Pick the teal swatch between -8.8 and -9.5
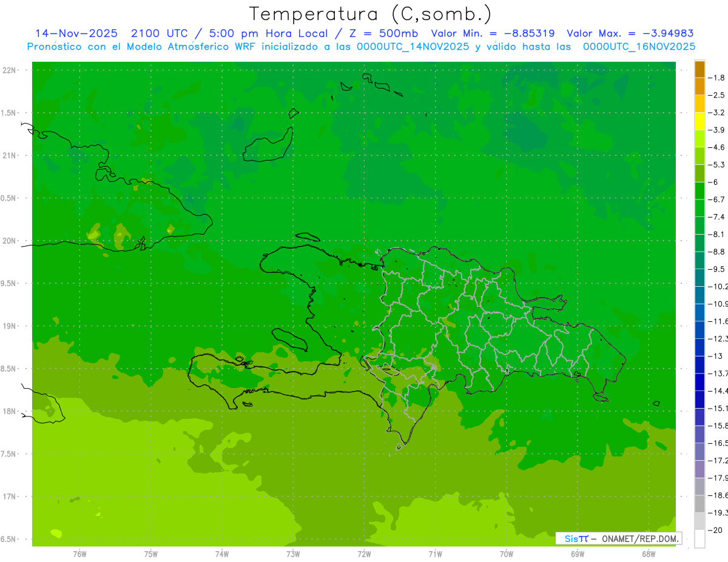 pos(700,260)
